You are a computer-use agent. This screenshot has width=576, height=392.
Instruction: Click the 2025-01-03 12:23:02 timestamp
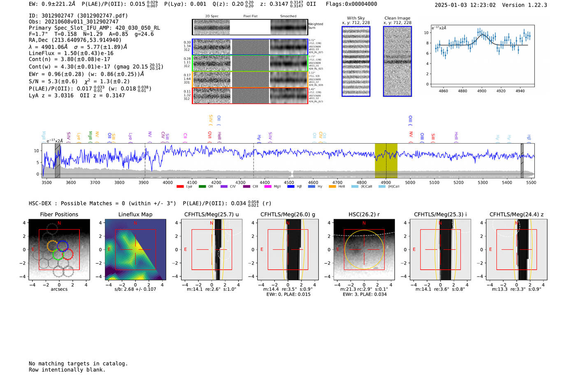(x=465, y=5)
